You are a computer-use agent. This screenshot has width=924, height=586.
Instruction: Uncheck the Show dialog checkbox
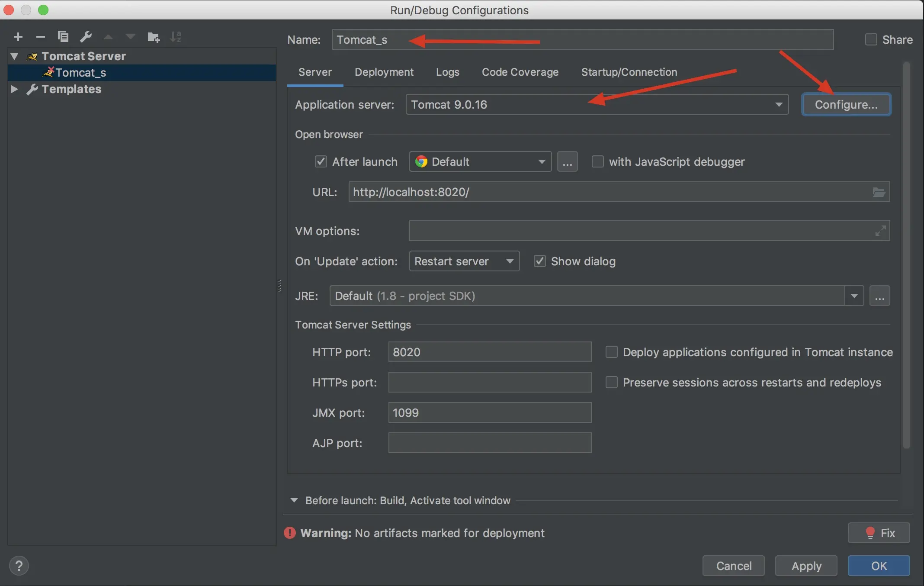(539, 261)
